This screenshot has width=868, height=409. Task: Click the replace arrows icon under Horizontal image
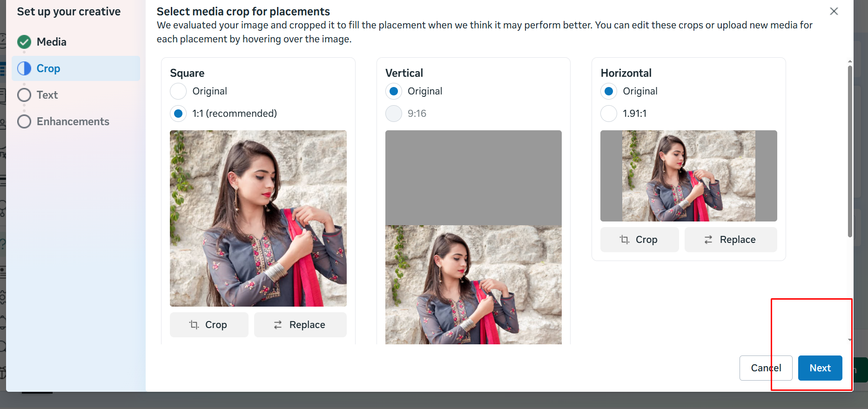[x=708, y=240]
